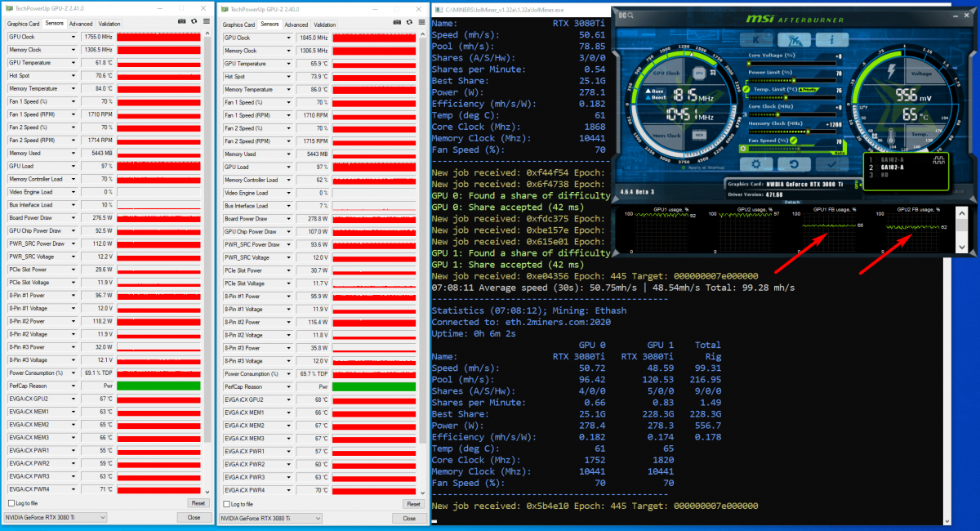Open the NVIDIA GeForce RTX 3080 Ti selector
The image size is (980, 531).
click(55, 517)
